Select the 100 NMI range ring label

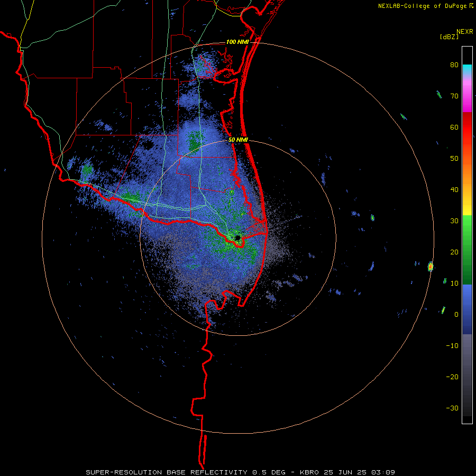point(237,42)
